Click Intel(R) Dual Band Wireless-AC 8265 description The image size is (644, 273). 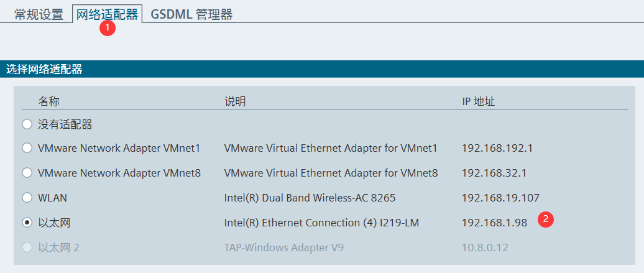[310, 198]
